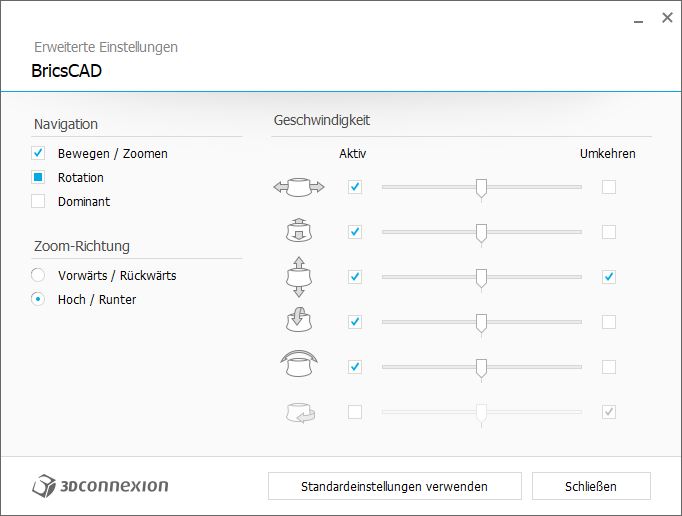Click the Navigation section heading
The width and height of the screenshot is (682, 516).
click(x=66, y=124)
